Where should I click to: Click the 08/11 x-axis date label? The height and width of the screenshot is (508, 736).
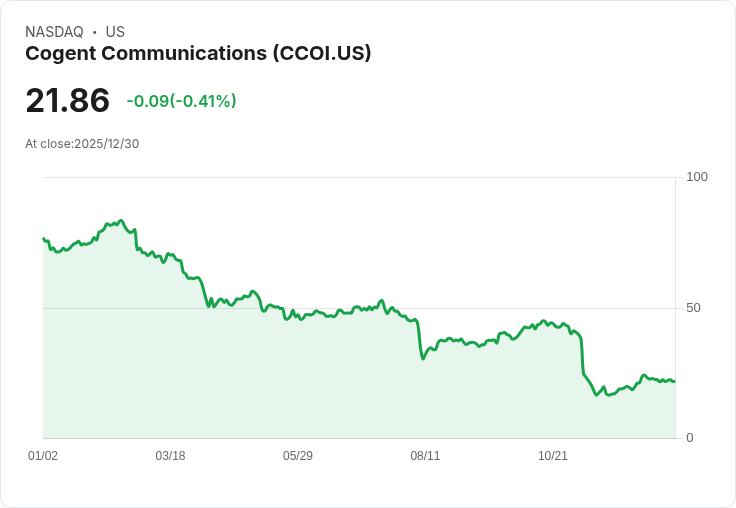tap(425, 455)
